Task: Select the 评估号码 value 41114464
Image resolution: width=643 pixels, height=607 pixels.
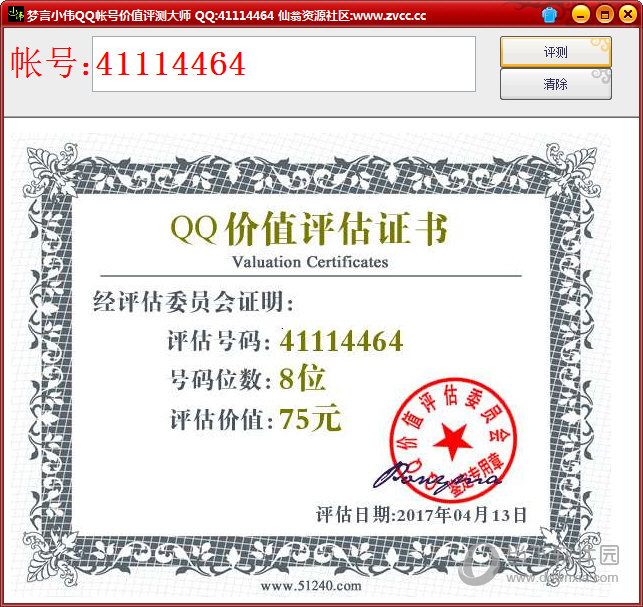Action: point(341,341)
